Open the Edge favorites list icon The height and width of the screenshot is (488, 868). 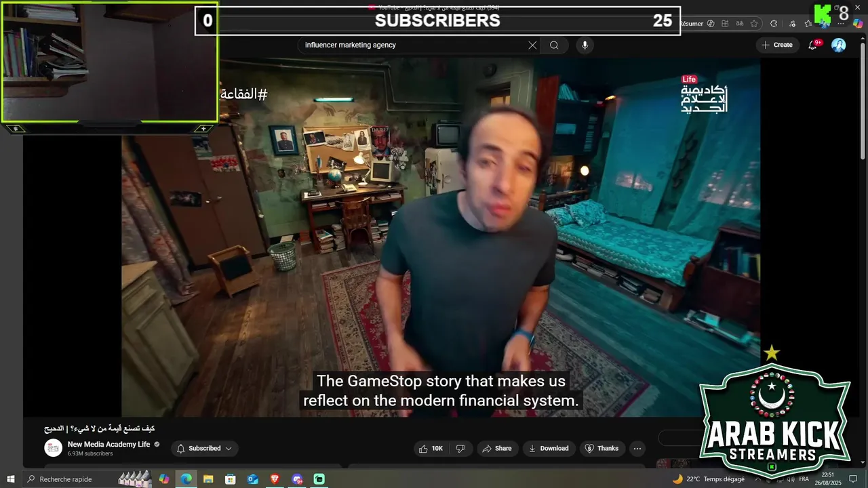pyautogui.click(x=808, y=24)
